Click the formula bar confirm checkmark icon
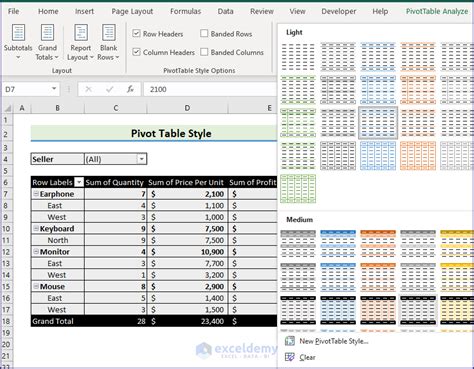Image resolution: width=474 pixels, height=369 pixels. [109, 89]
